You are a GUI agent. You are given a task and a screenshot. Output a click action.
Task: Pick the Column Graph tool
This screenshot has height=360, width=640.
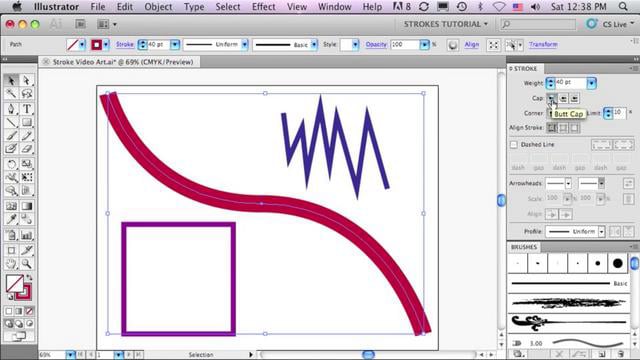(x=27, y=235)
